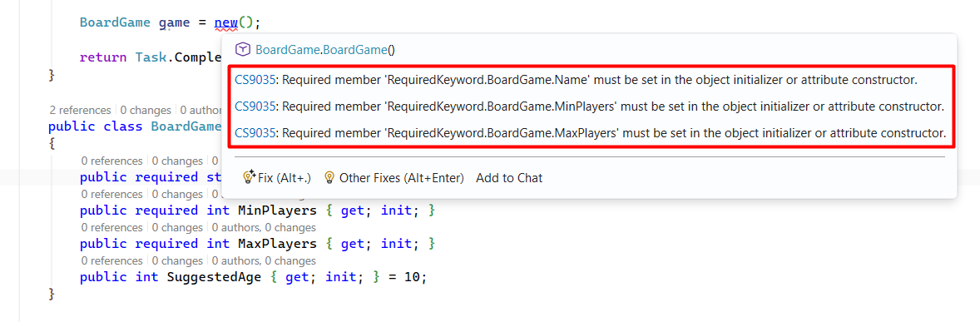
Task: Click the squiggly-underlined new keyword
Action: click(225, 23)
